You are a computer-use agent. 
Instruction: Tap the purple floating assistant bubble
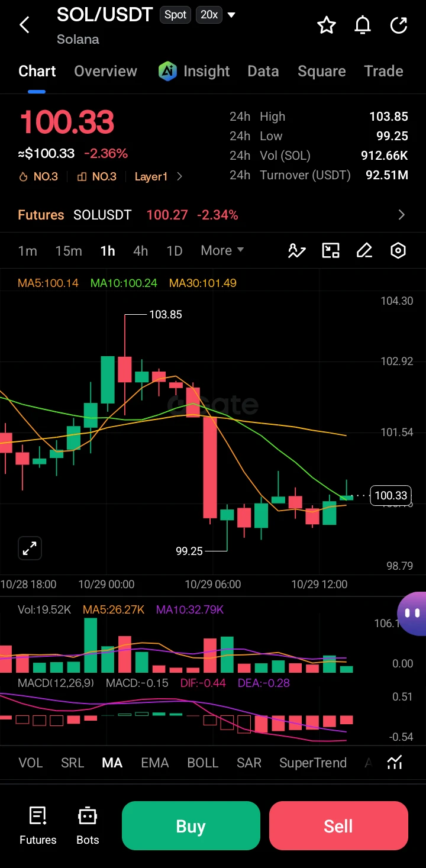(412, 614)
